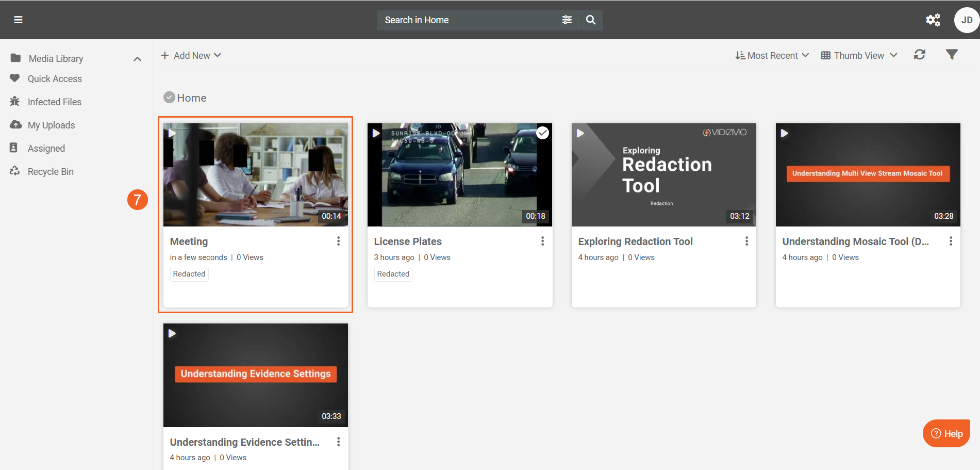This screenshot has height=470, width=980.
Task: Click the search magnifier icon
Action: pyautogui.click(x=591, y=20)
